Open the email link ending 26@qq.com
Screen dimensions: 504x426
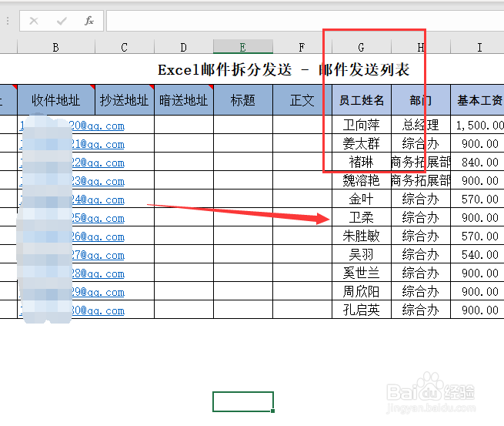(97, 236)
